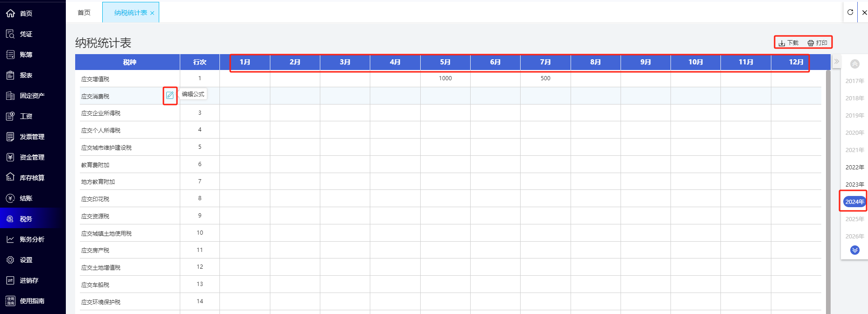Screen dimensions: 868x314
Task: Select year 2021年
Action: point(855,150)
